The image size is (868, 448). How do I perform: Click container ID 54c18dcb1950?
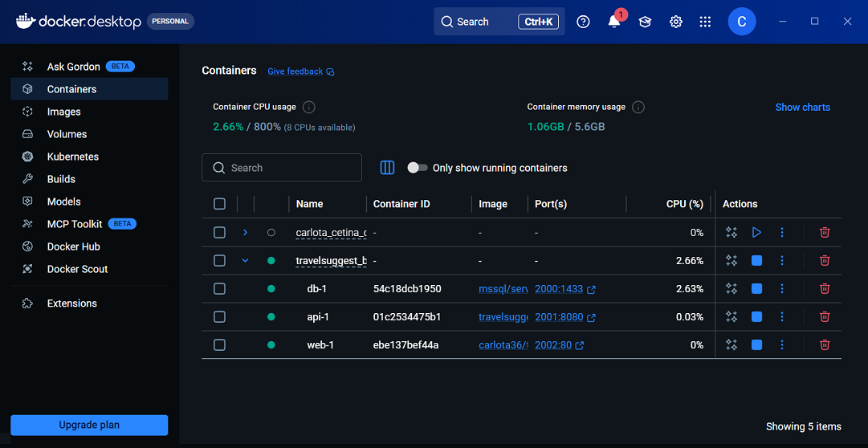pyautogui.click(x=407, y=289)
